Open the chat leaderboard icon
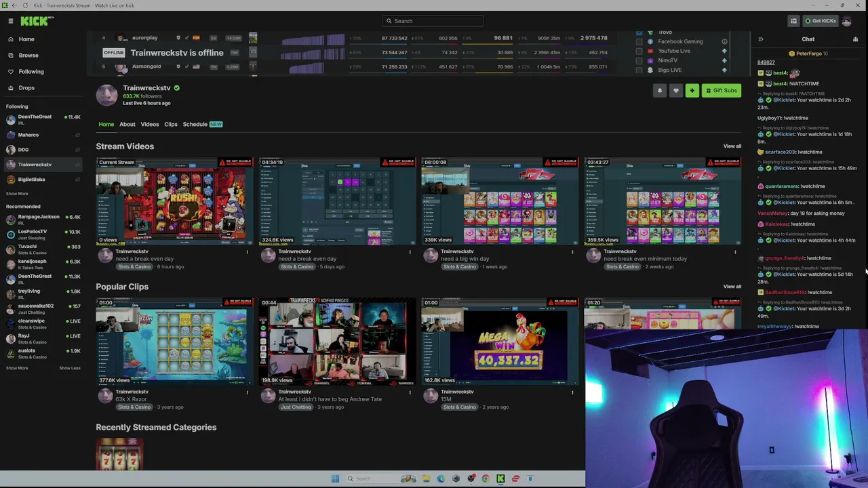Viewport: 868px width, 488px height. tap(855, 39)
